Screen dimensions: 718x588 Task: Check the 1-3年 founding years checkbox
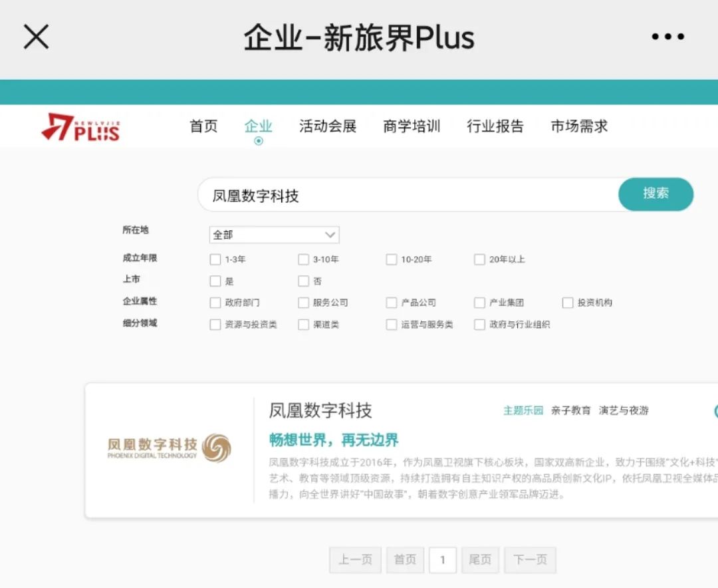pos(215,259)
